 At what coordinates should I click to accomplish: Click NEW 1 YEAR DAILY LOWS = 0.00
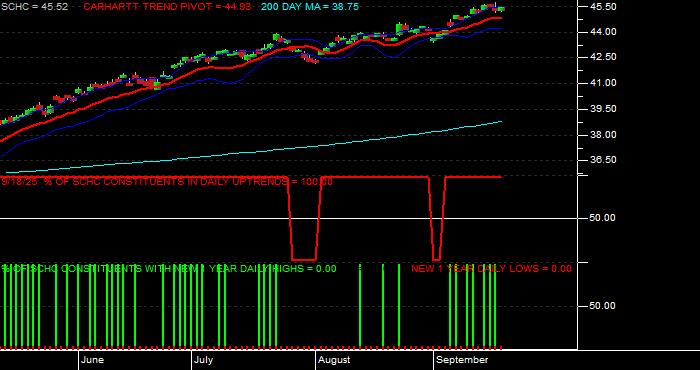coord(491,268)
